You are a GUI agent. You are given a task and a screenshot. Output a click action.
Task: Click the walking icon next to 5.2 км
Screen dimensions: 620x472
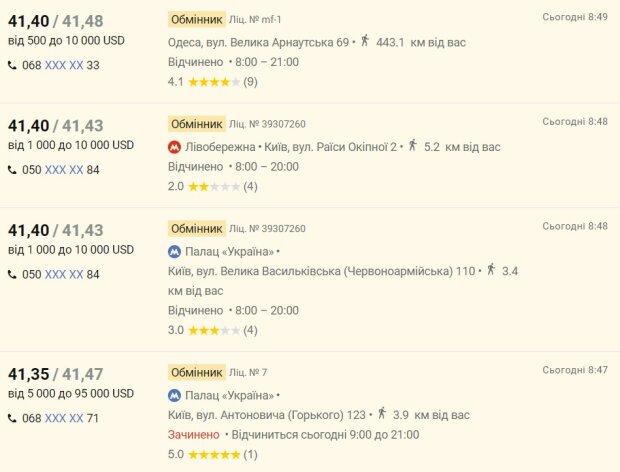pos(413,145)
